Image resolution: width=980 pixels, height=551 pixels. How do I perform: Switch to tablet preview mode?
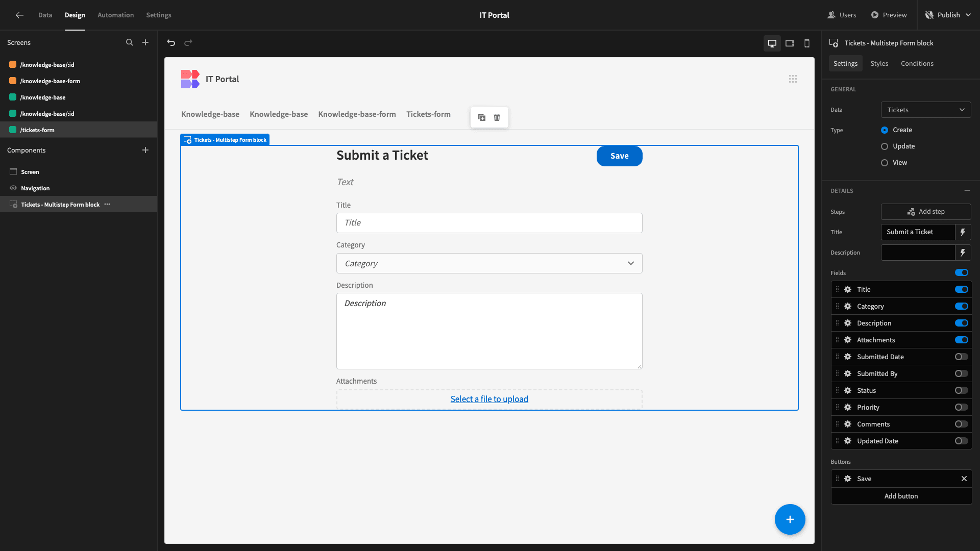coord(790,43)
